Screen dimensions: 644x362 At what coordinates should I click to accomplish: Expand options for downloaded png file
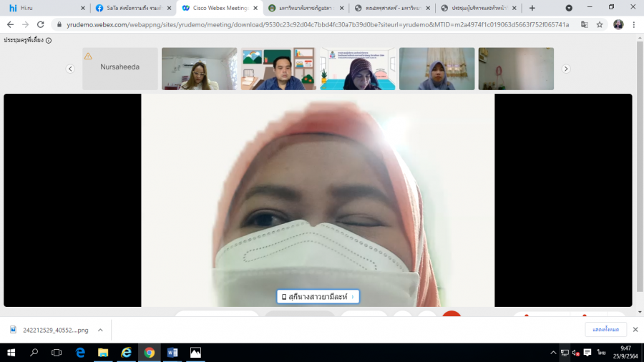coord(100,330)
